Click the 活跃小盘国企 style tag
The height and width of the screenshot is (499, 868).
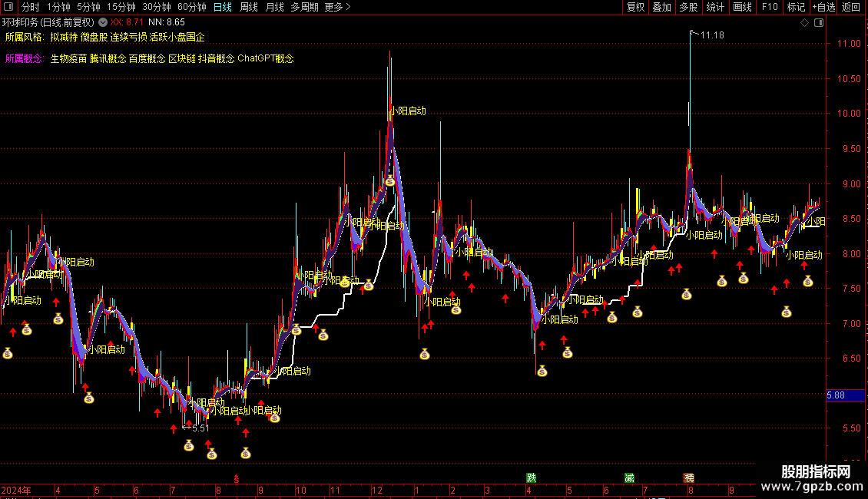click(x=177, y=37)
